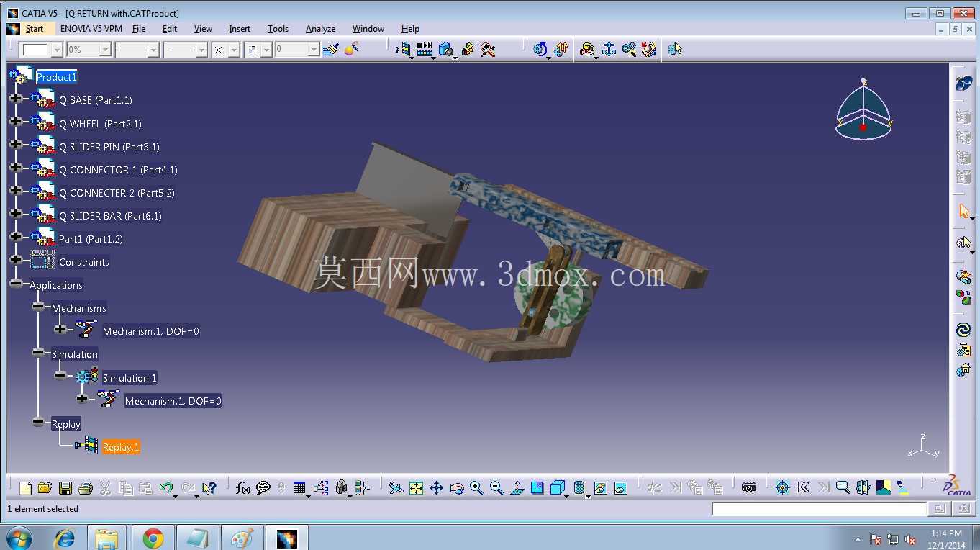
Task: Undo the last action
Action: point(167,488)
